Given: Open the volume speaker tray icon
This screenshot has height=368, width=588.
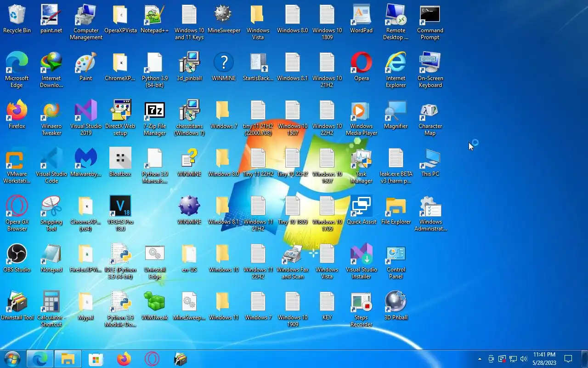Looking at the screenshot, I should (524, 359).
